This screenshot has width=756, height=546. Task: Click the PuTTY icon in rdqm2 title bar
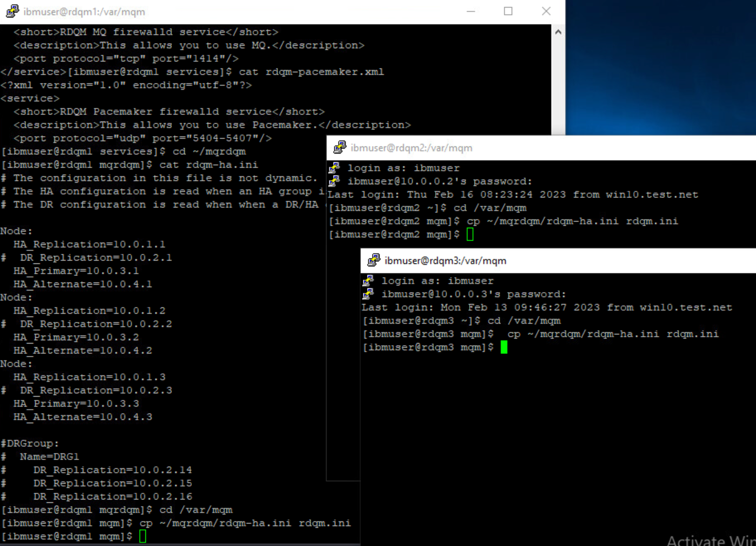pos(340,147)
